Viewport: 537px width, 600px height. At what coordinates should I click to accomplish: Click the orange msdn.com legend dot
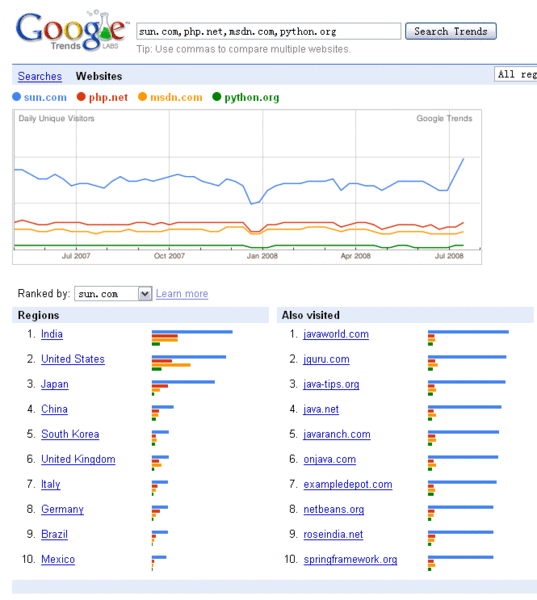(x=142, y=97)
